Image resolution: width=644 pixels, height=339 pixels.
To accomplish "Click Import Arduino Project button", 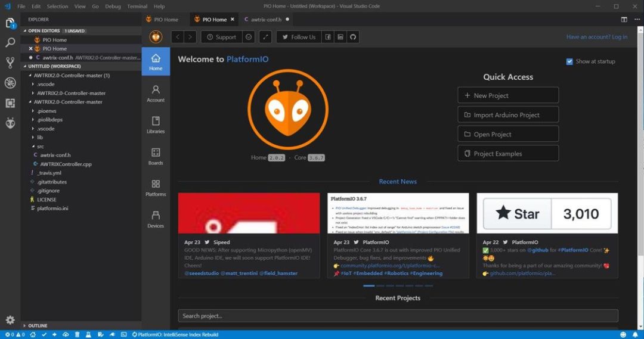I will click(508, 115).
